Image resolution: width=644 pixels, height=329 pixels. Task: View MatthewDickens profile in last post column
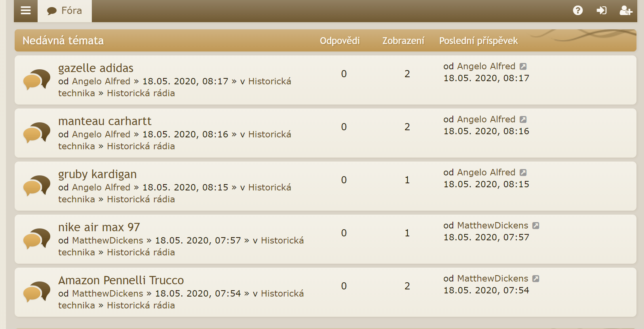[492, 226]
